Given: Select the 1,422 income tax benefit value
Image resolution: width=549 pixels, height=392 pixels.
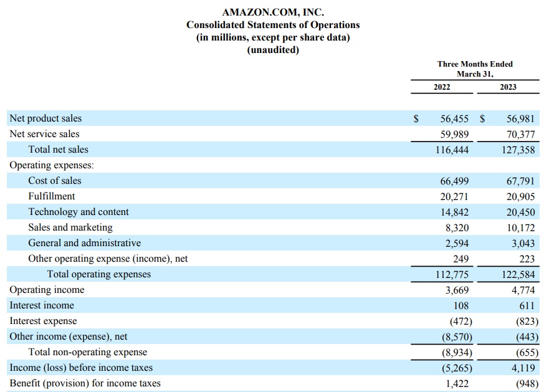Looking at the screenshot, I should 457,384.
